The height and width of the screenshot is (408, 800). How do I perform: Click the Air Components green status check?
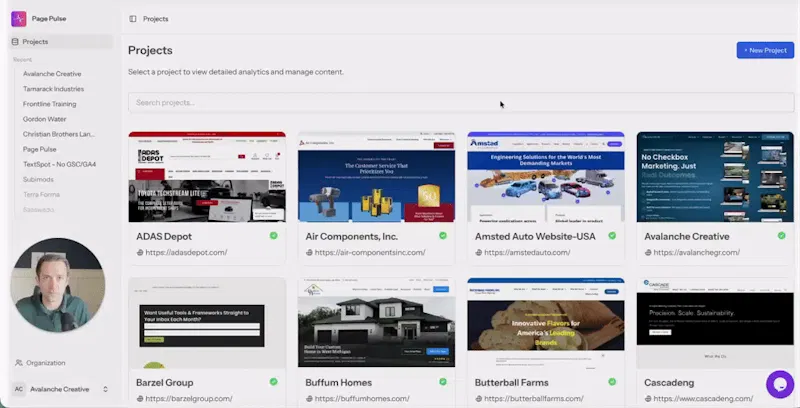click(443, 236)
